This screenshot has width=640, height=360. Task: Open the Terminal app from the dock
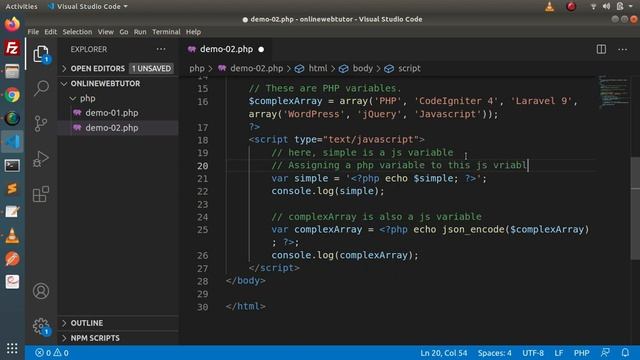click(12, 165)
